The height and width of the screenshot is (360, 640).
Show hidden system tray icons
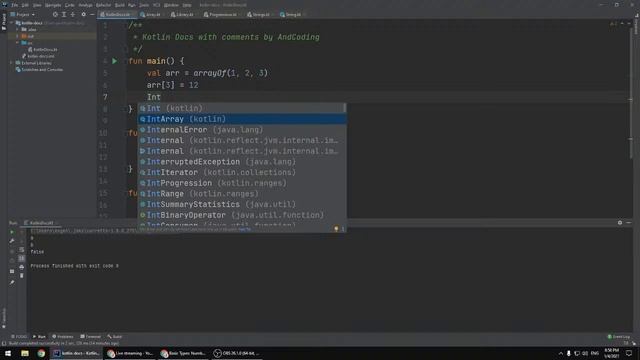point(560,353)
